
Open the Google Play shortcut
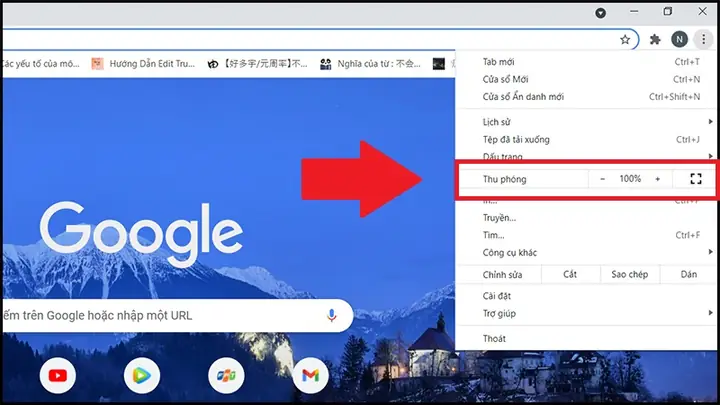pyautogui.click(x=142, y=376)
